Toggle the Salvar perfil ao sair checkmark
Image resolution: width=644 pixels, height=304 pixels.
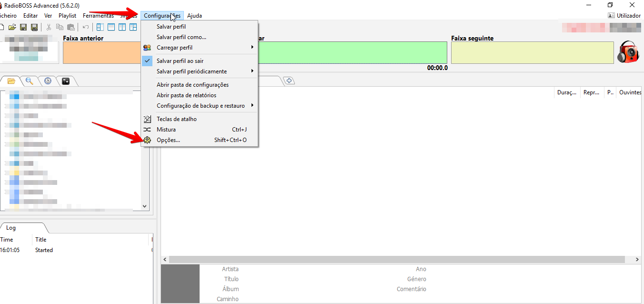[147, 61]
